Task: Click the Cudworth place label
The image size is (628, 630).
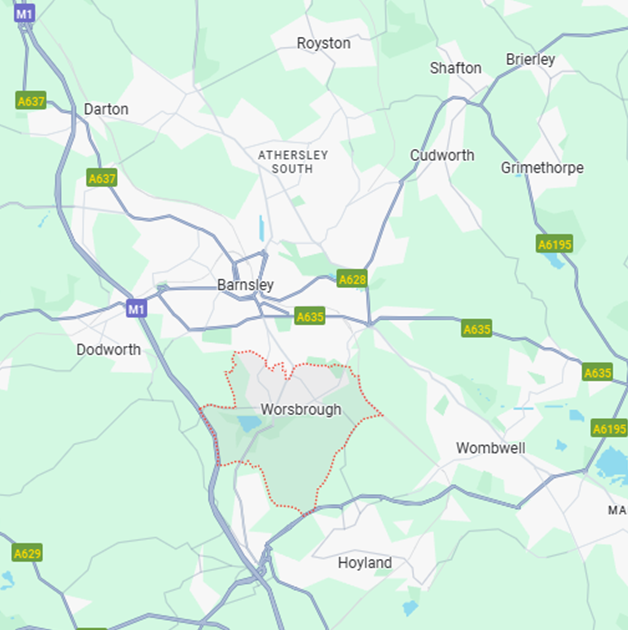Action: [x=442, y=155]
